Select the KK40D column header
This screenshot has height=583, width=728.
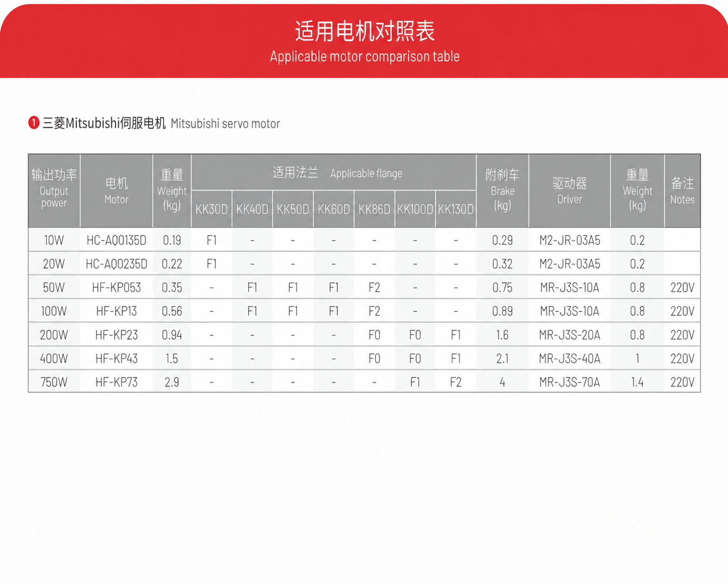pyautogui.click(x=252, y=209)
